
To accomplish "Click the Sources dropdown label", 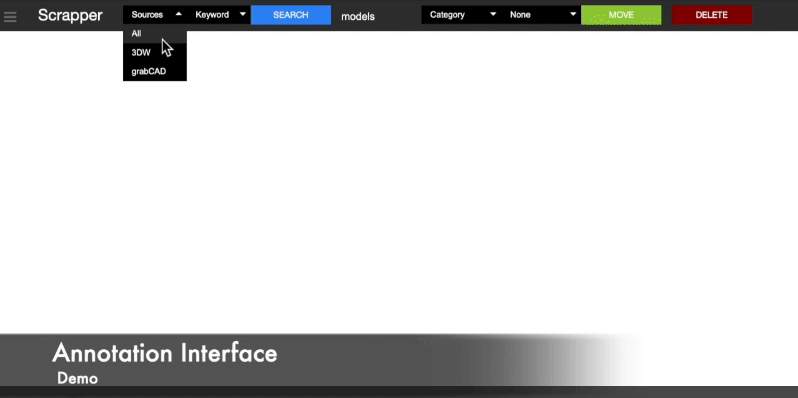I will pyautogui.click(x=147, y=15).
